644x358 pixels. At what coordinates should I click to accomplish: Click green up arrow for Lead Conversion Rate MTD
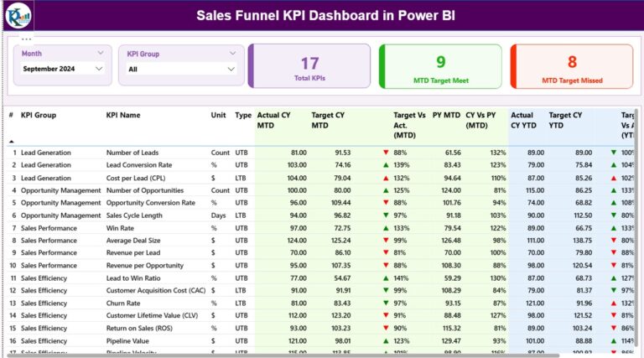click(x=386, y=165)
